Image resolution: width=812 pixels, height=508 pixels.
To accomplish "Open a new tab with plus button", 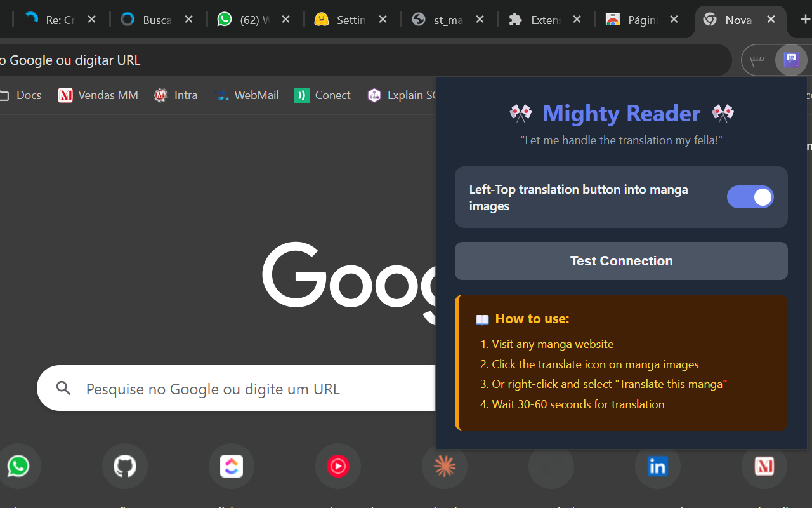I will tap(805, 20).
